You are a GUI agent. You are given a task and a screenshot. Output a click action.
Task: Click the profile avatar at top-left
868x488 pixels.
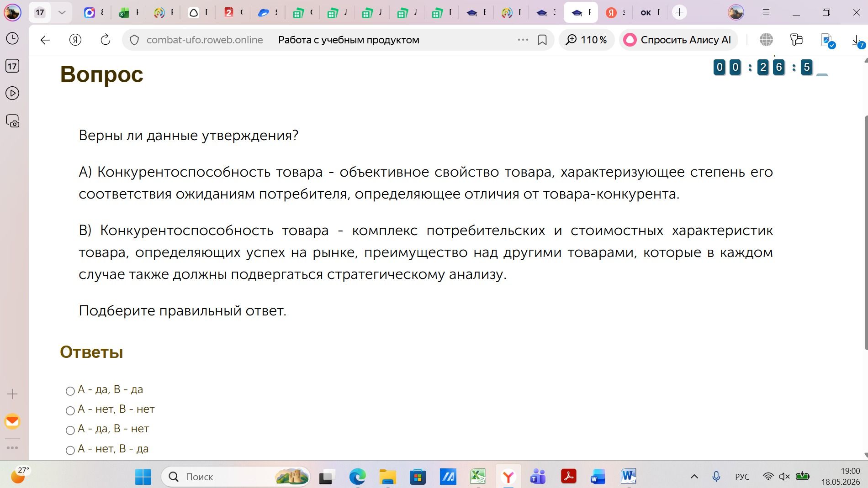pos(12,12)
